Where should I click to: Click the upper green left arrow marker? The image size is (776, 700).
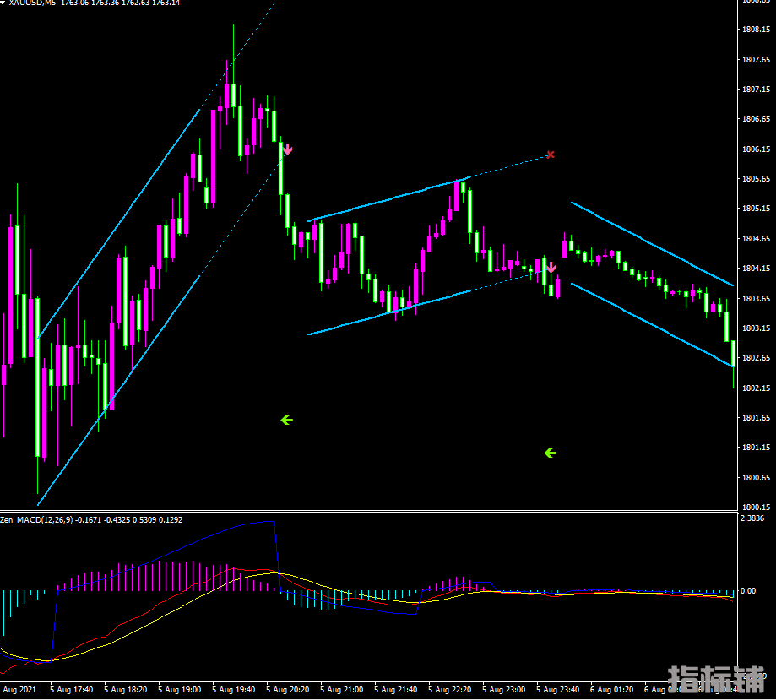[286, 420]
